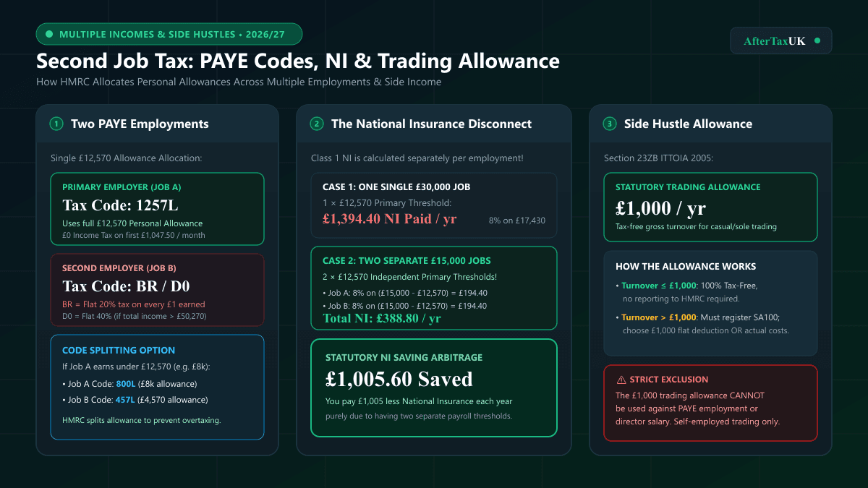868x488 pixels.
Task: Click the How the Allowance Works panel
Action: [x=710, y=304]
